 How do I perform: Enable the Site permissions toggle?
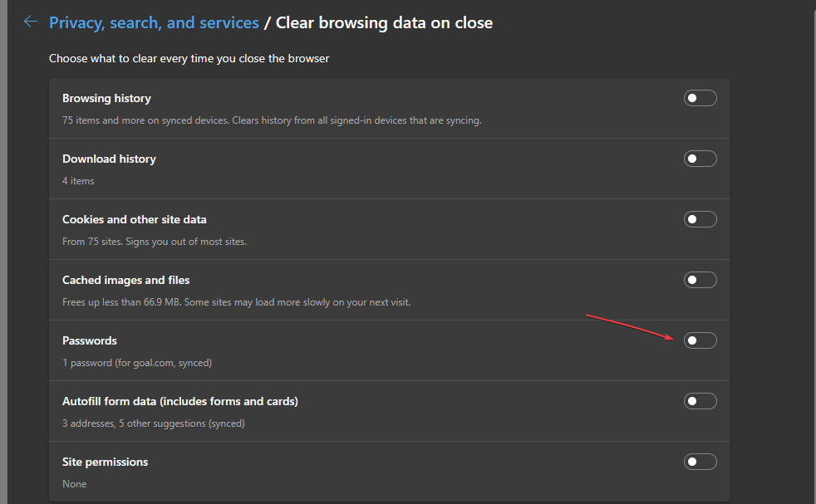coord(700,462)
